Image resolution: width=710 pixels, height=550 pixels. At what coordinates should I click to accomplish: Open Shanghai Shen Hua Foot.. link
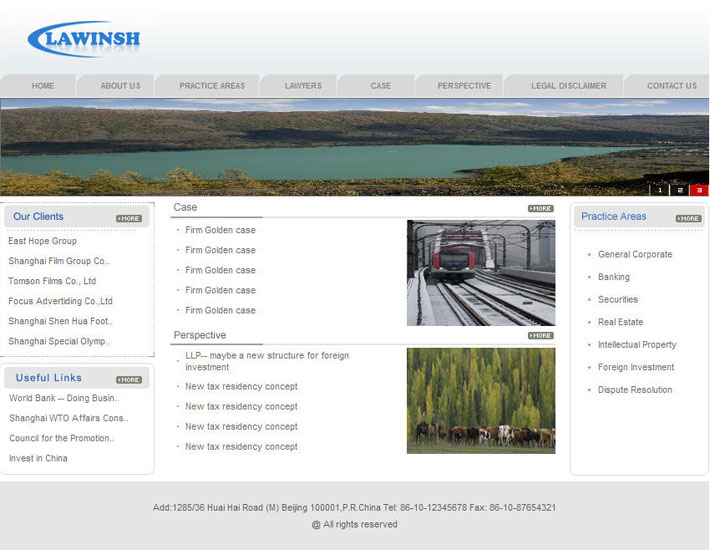coord(60,321)
